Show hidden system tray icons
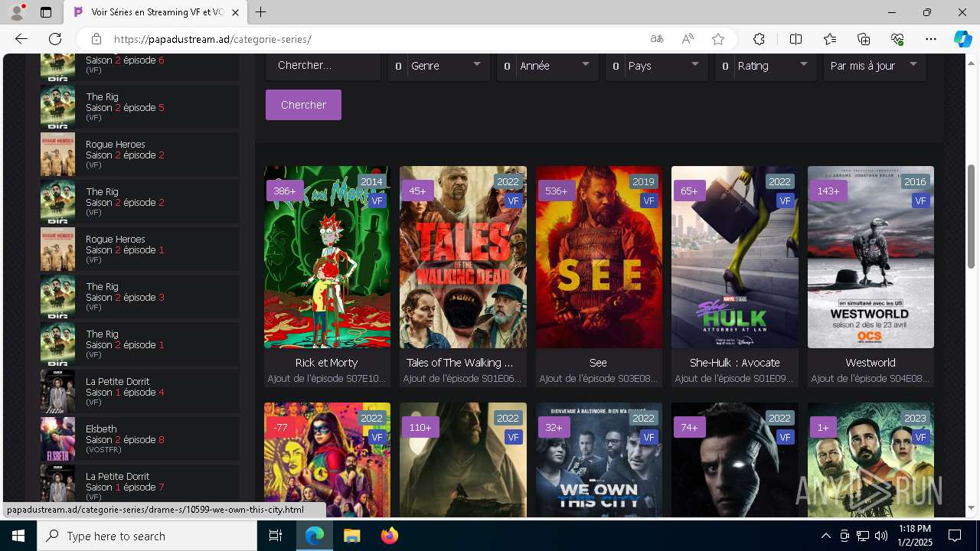980x551 pixels. point(825,536)
